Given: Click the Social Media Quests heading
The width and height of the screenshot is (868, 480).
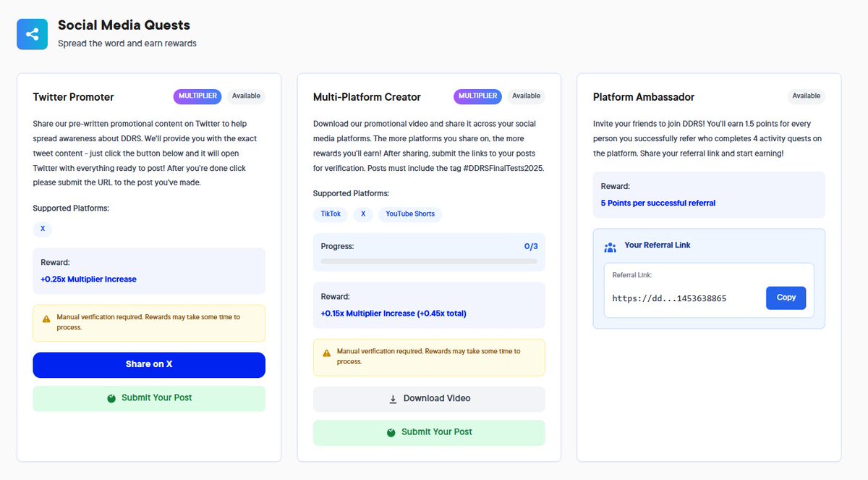Looking at the screenshot, I should tap(124, 25).
